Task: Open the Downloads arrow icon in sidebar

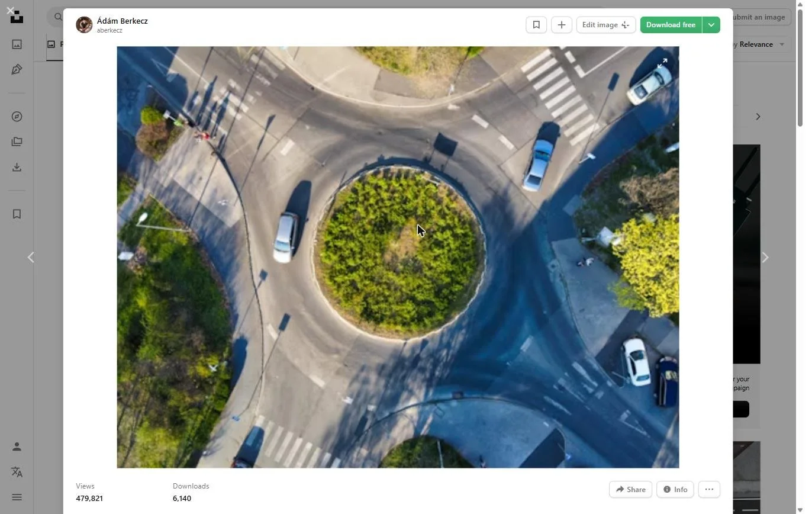Action: coord(17,167)
